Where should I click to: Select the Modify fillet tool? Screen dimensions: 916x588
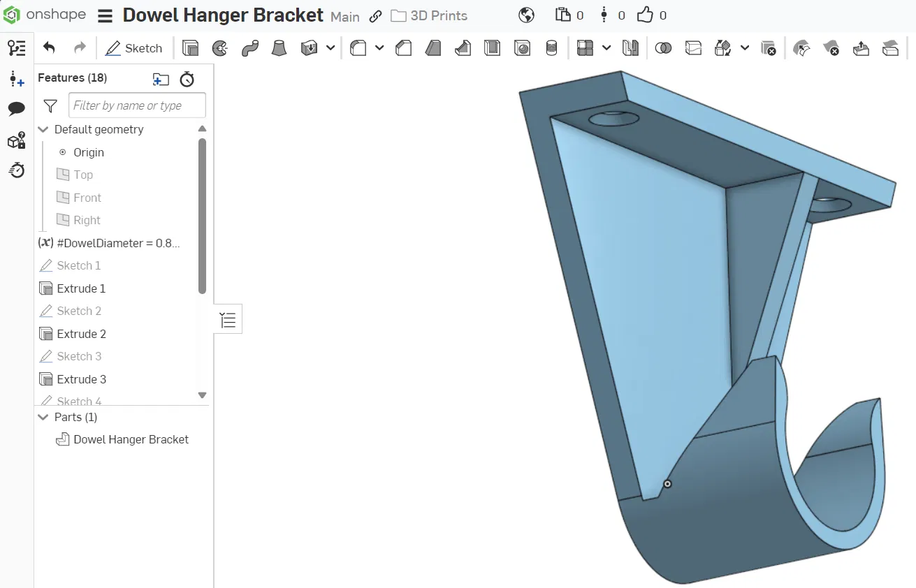(801, 48)
